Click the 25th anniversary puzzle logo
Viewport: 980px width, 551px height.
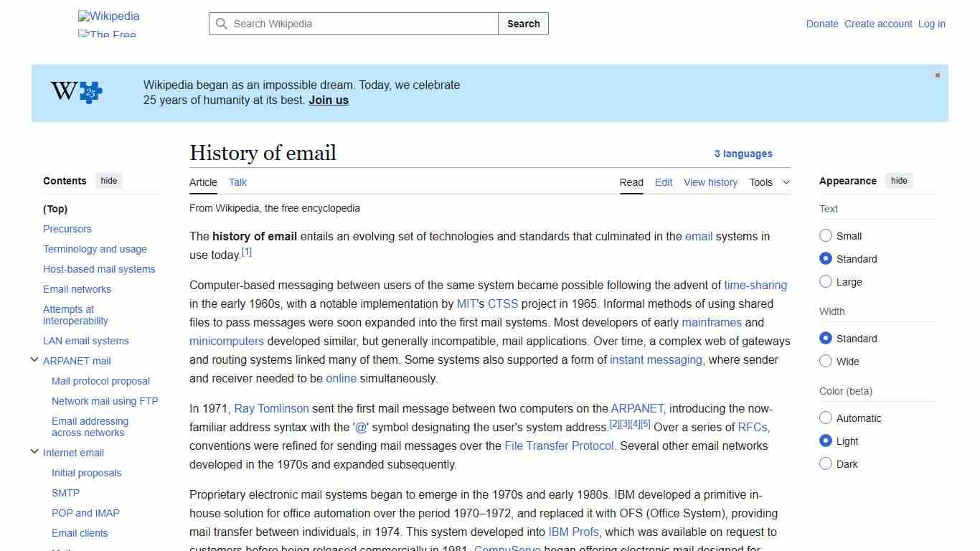(75, 93)
